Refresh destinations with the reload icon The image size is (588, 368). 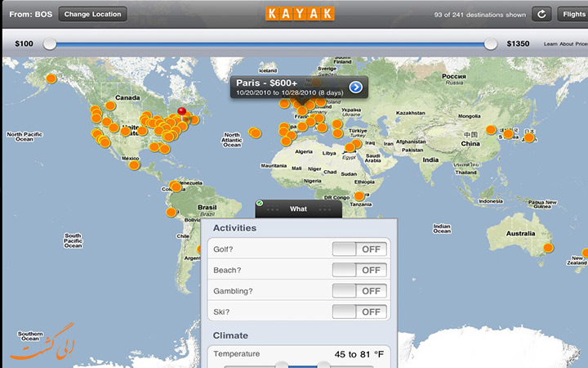coord(541,14)
